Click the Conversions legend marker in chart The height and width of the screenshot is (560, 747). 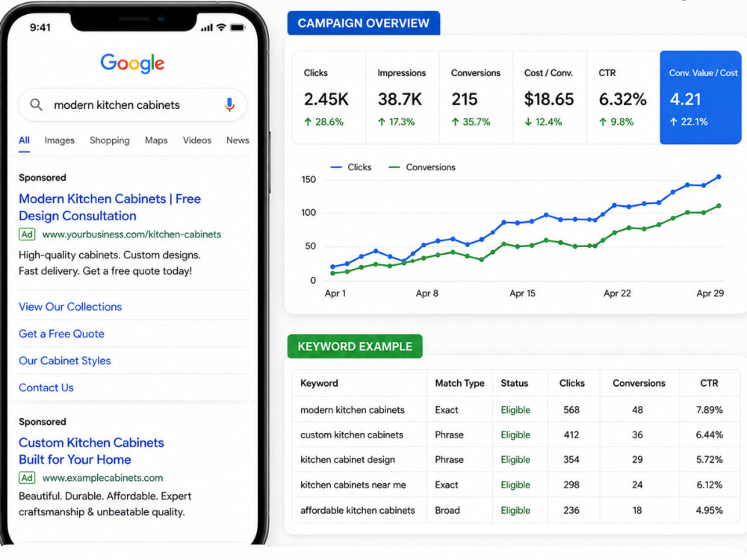click(394, 167)
